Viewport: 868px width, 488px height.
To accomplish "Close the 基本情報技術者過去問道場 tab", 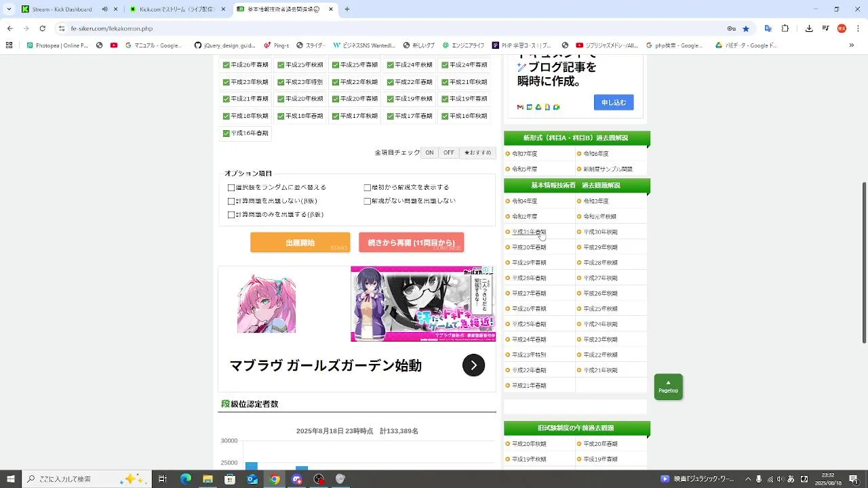I will pyautogui.click(x=331, y=9).
